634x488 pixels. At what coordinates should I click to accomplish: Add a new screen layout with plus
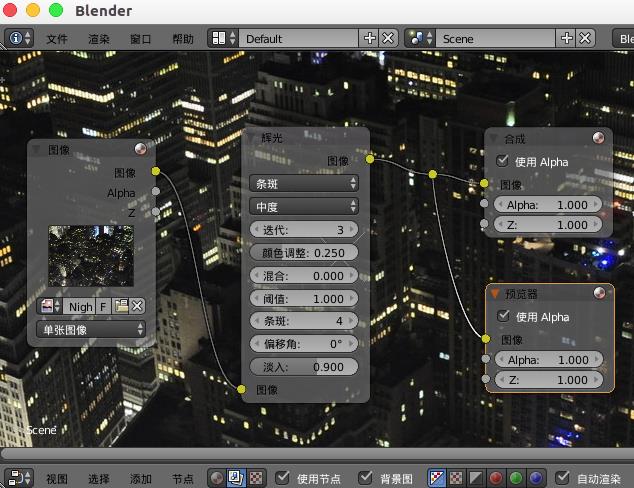pos(370,38)
